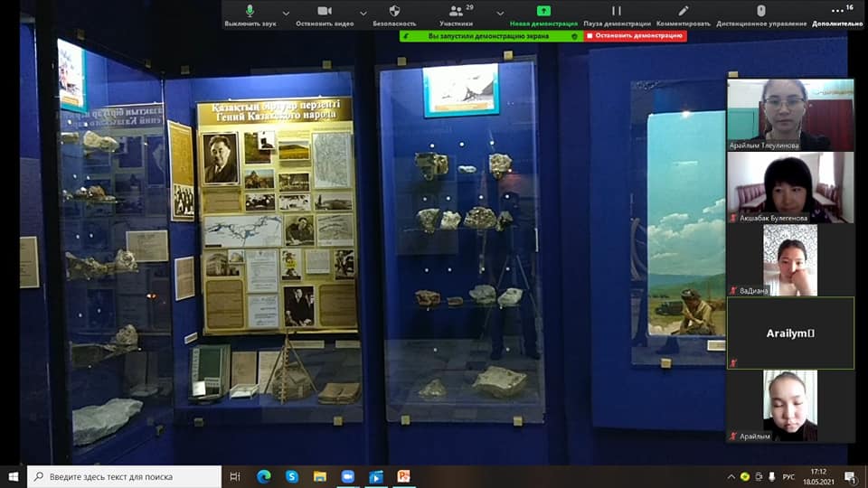Stop video using the camera button
Viewport: 868px width, 488px height.
click(325, 14)
